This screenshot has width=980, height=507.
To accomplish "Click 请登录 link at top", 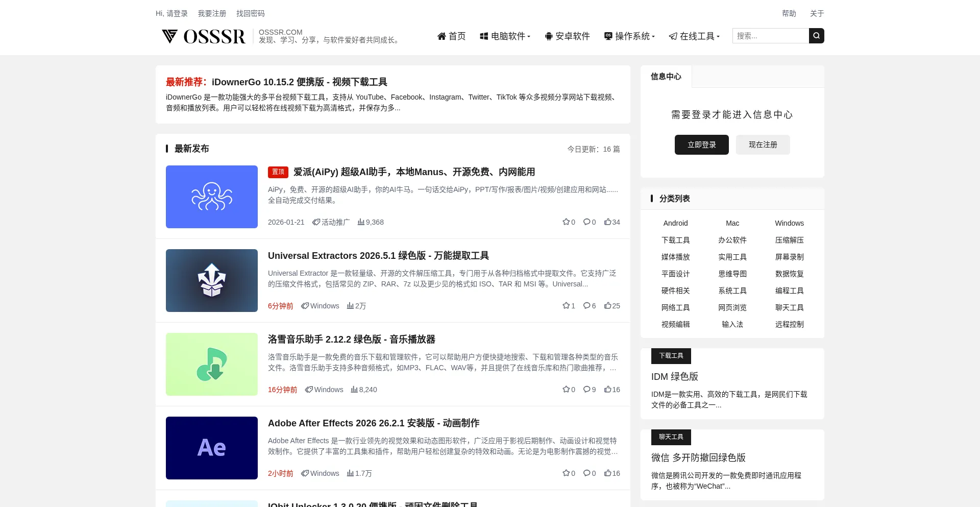I will [177, 13].
